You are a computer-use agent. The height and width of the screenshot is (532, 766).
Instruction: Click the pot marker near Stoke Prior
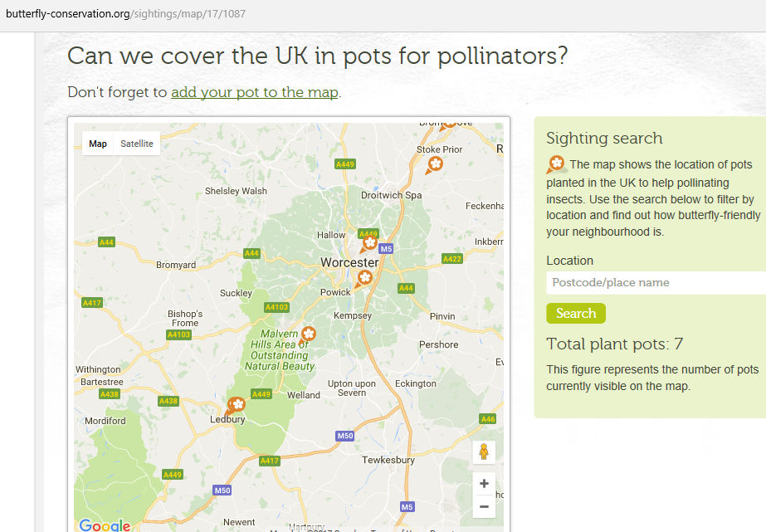[433, 164]
